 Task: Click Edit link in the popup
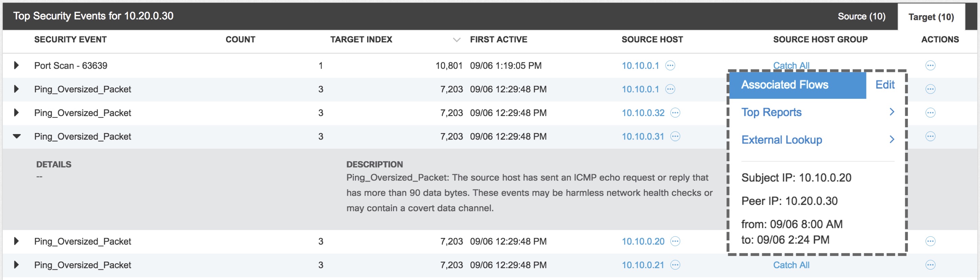[884, 85]
